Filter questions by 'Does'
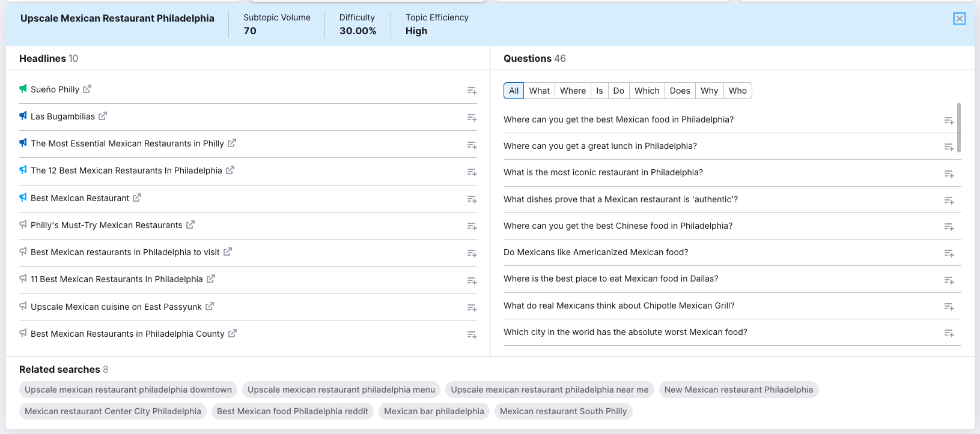 pos(680,91)
